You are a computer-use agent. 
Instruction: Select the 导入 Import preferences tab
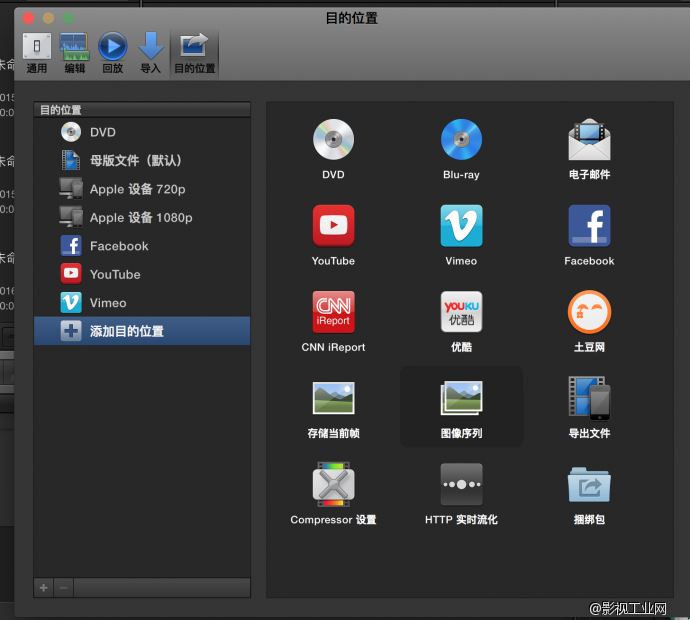pyautogui.click(x=150, y=53)
